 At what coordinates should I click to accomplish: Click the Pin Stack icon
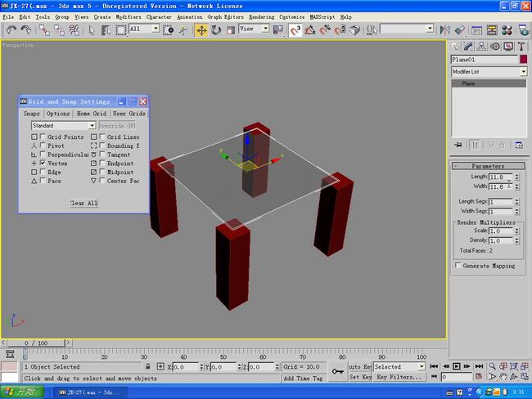(x=458, y=145)
